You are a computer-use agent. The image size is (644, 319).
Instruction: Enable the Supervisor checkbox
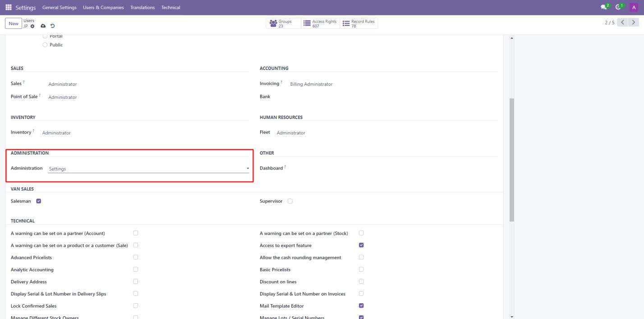click(290, 201)
